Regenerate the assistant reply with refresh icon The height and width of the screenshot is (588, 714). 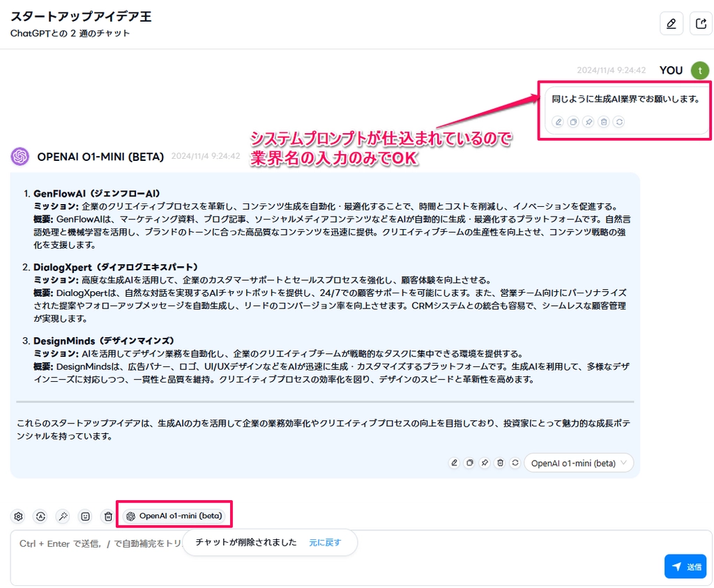[515, 463]
